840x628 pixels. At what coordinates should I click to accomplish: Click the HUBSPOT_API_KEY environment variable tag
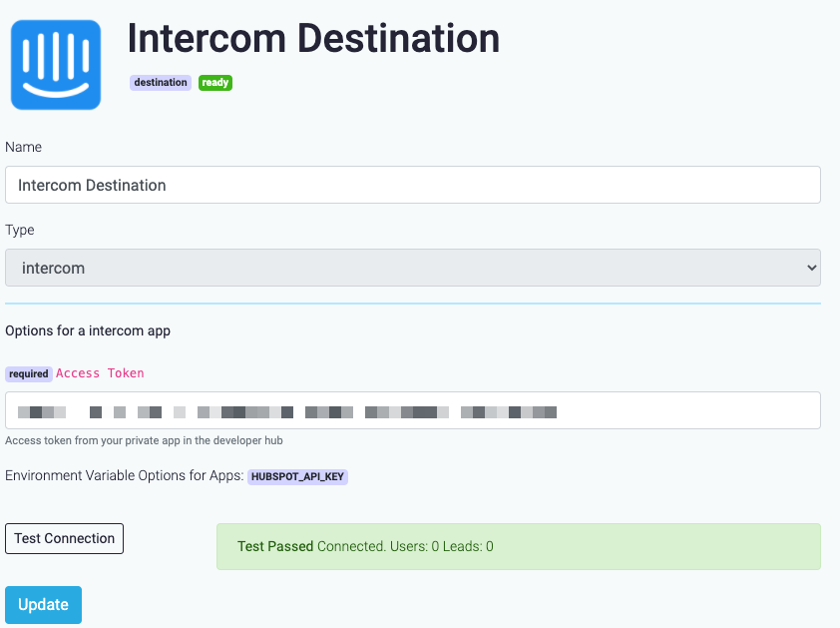[297, 477]
